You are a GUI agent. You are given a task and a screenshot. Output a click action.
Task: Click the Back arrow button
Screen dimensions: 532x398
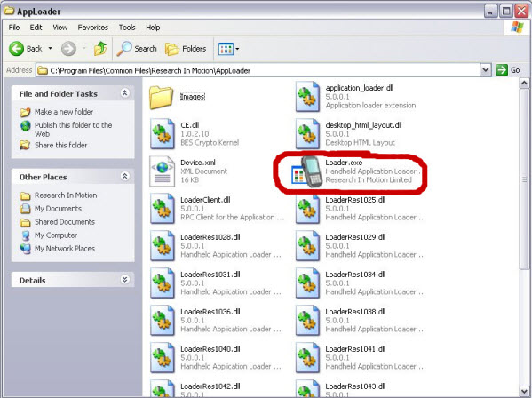16,49
